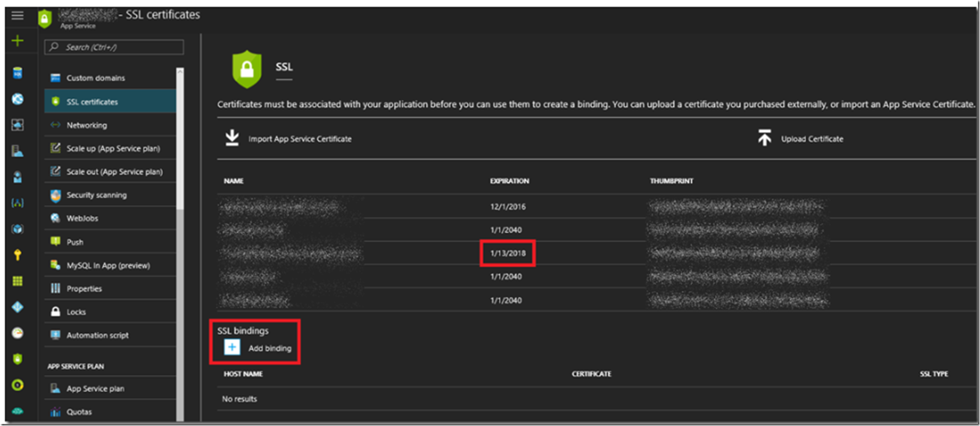Screen dimensions: 980x426
Task: Select SSL certificates in the menu
Action: (110, 101)
